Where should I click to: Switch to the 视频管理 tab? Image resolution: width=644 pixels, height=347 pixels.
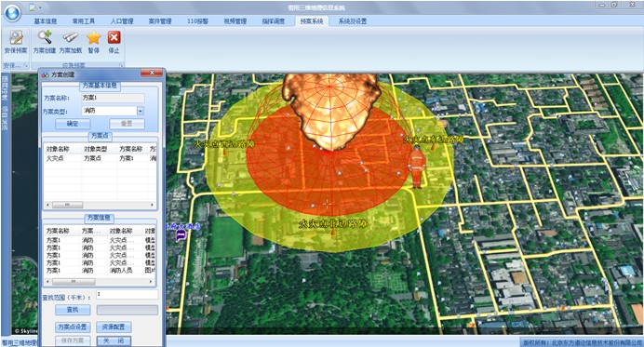click(235, 21)
